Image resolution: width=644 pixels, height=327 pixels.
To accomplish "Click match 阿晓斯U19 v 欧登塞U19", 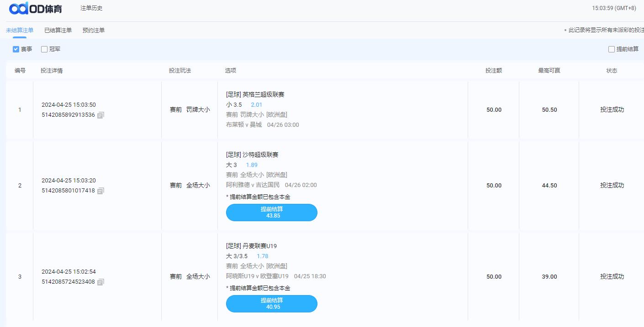I will click(x=258, y=276).
